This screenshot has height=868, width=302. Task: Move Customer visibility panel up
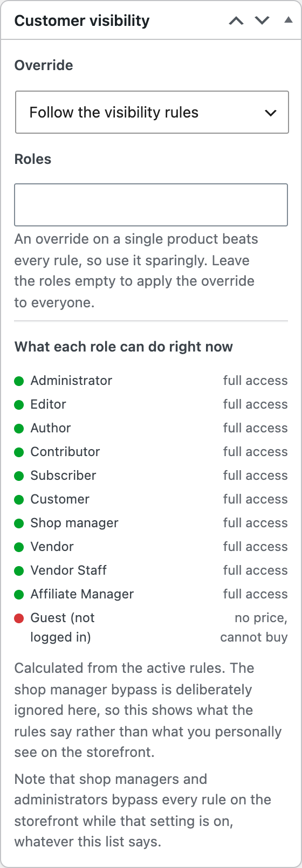click(x=236, y=20)
